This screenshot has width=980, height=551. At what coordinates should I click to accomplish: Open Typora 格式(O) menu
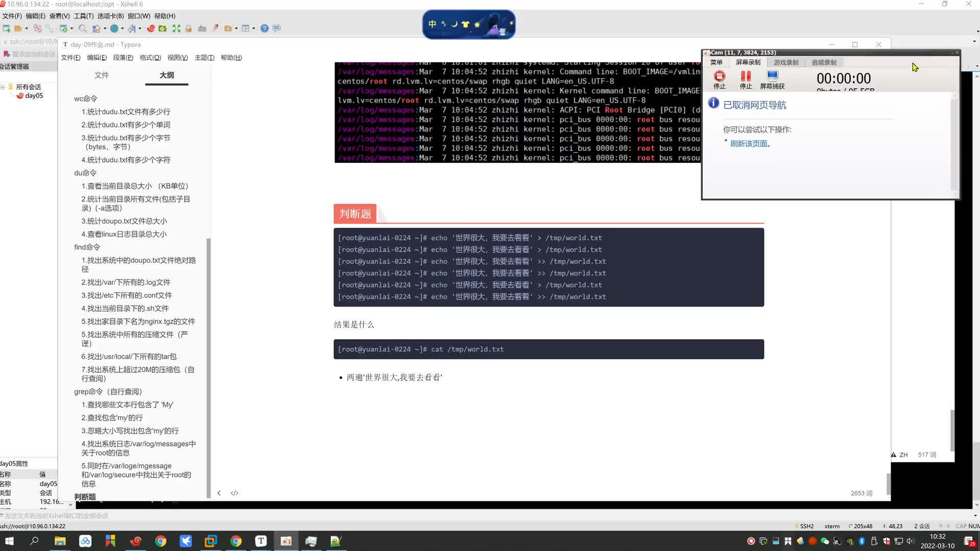(151, 58)
